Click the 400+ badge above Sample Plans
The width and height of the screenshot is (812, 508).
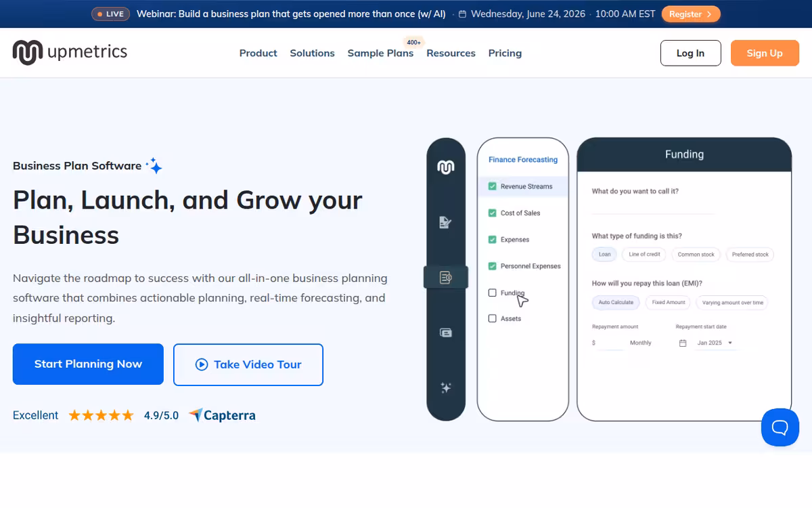(413, 42)
